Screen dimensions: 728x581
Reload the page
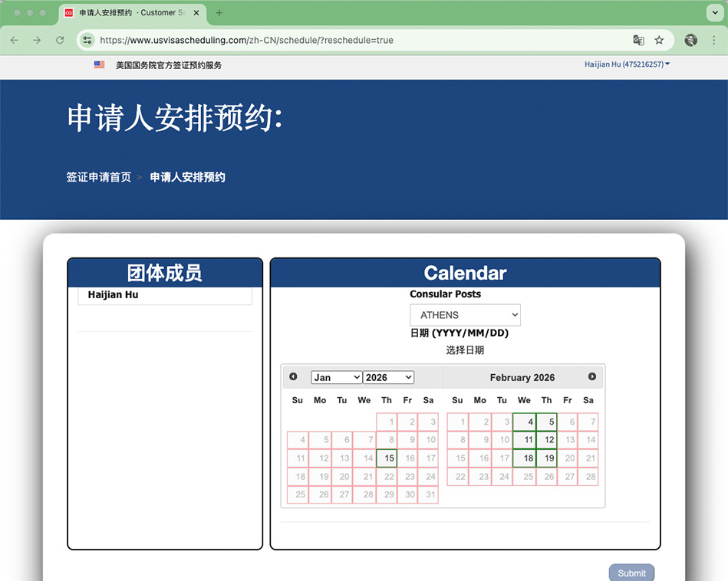60,40
